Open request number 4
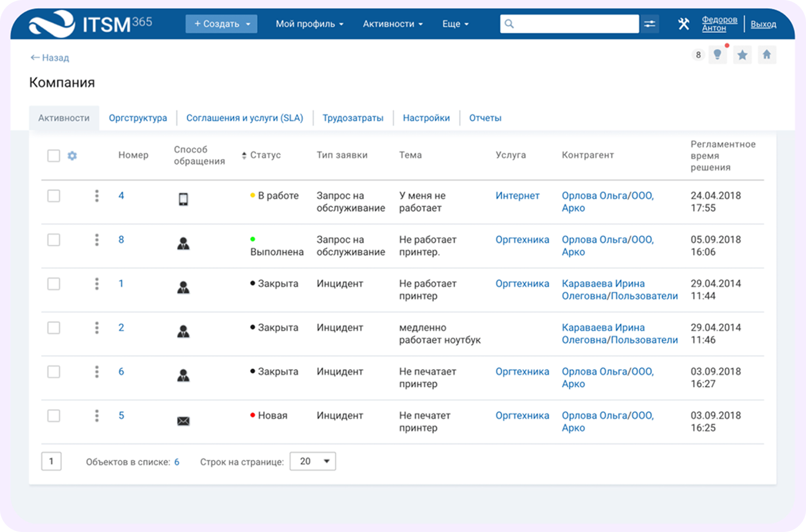This screenshot has height=532, width=806. coord(121,195)
